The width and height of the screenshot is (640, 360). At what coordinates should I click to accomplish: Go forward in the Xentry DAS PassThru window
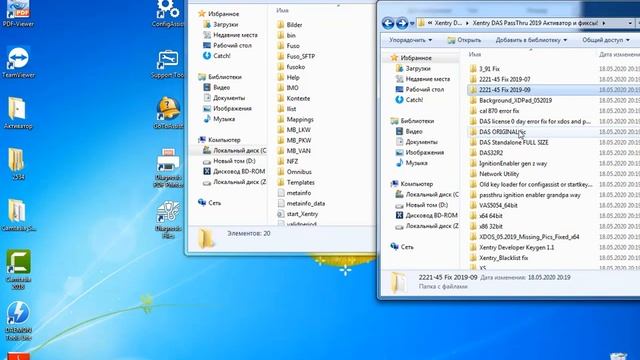(x=402, y=23)
